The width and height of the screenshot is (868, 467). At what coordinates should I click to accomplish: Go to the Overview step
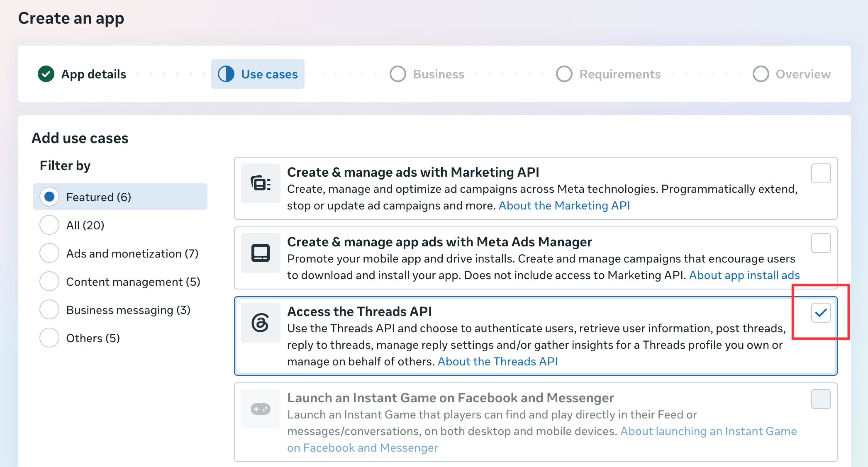792,74
